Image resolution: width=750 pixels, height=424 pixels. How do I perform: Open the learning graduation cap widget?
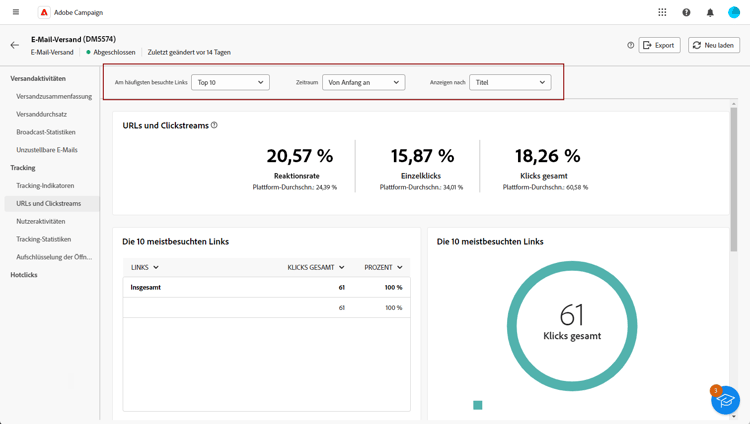pyautogui.click(x=725, y=400)
